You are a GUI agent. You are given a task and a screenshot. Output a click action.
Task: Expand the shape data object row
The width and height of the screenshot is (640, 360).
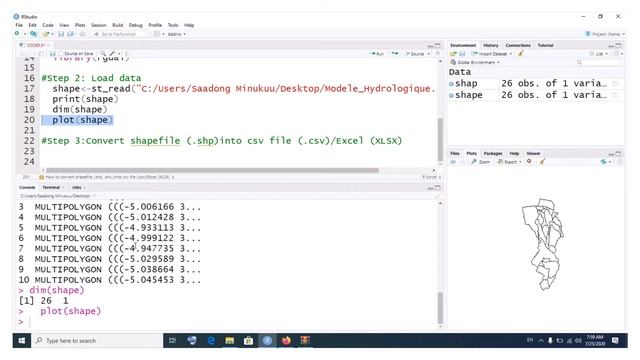coord(451,95)
